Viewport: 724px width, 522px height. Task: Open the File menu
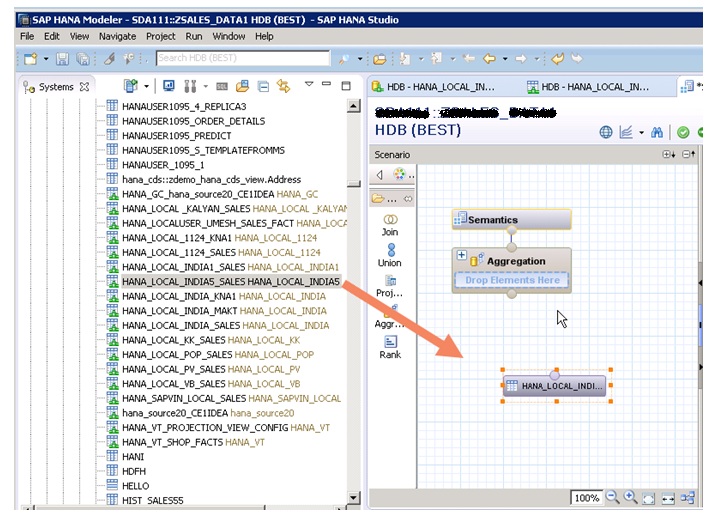(x=27, y=36)
